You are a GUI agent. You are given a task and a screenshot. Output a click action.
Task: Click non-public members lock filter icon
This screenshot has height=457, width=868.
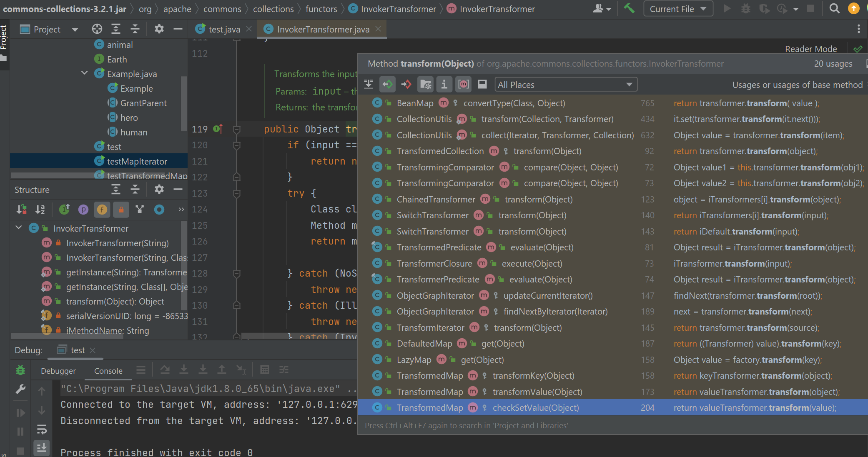[x=121, y=210]
